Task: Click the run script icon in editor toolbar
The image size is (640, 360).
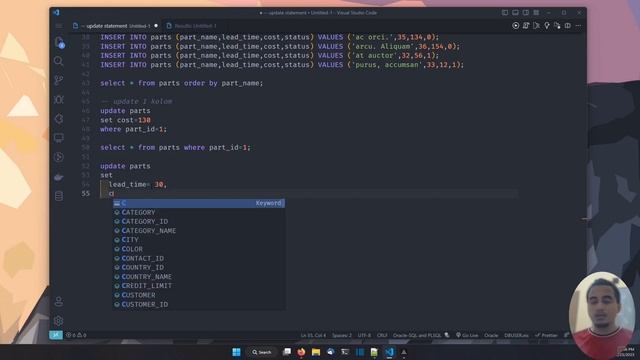Action: click(526, 26)
